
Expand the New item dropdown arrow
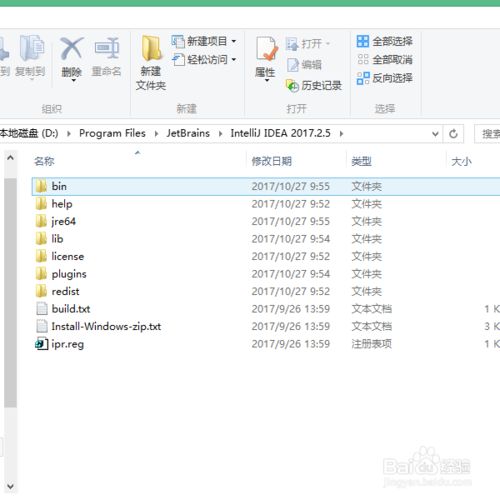234,41
